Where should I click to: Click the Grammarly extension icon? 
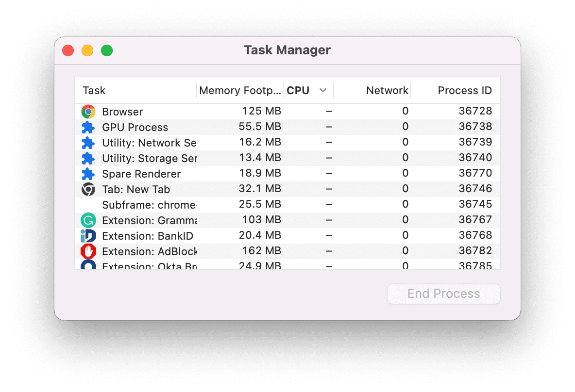(x=88, y=220)
